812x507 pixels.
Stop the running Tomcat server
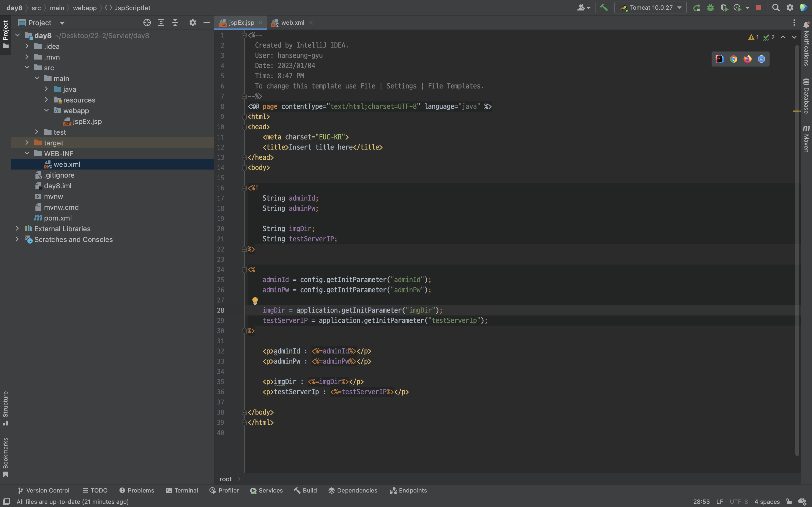[x=758, y=8]
